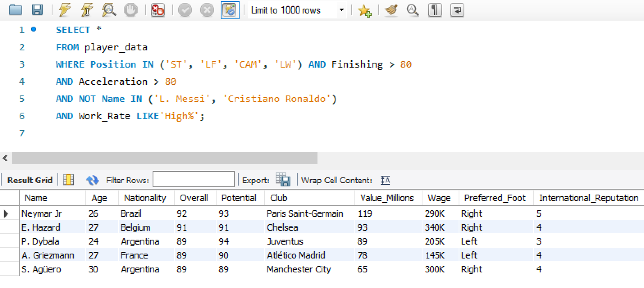Click the Juventus club cell

coord(310,241)
